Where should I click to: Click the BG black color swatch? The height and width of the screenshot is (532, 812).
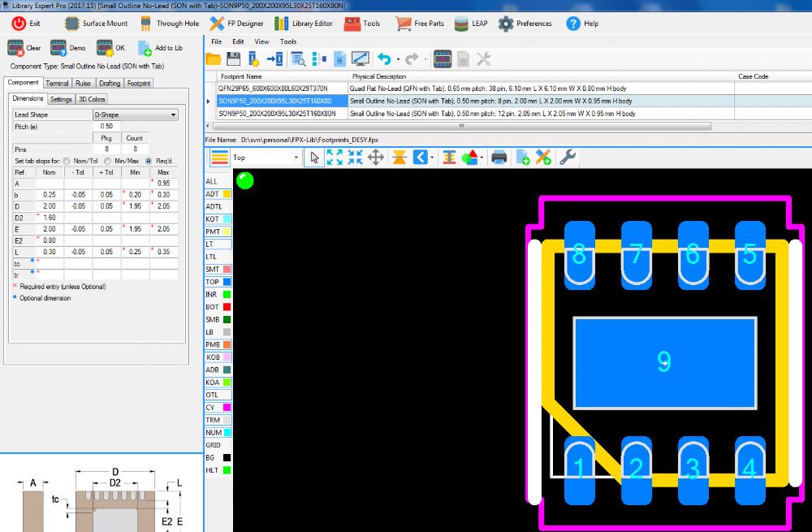click(x=227, y=458)
